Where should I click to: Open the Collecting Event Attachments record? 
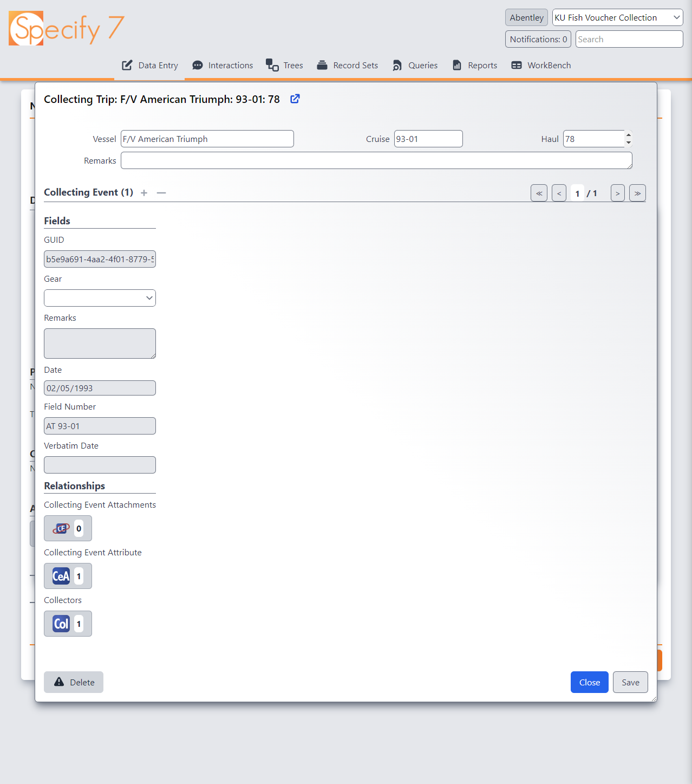[x=68, y=528]
